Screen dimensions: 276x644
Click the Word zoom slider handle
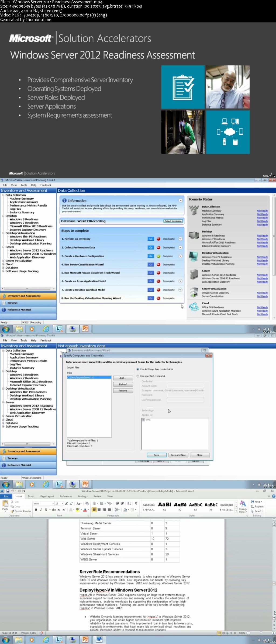point(261,633)
